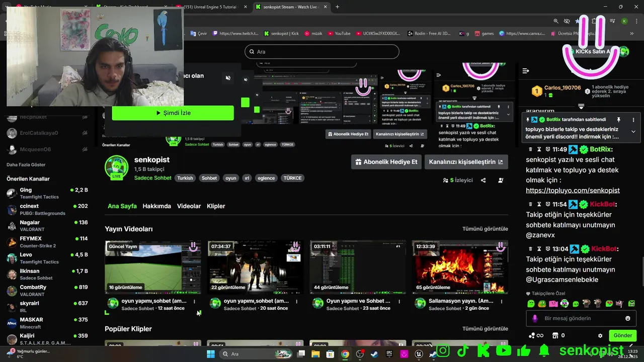
Task: Focus the Ara search field
Action: coord(322,51)
